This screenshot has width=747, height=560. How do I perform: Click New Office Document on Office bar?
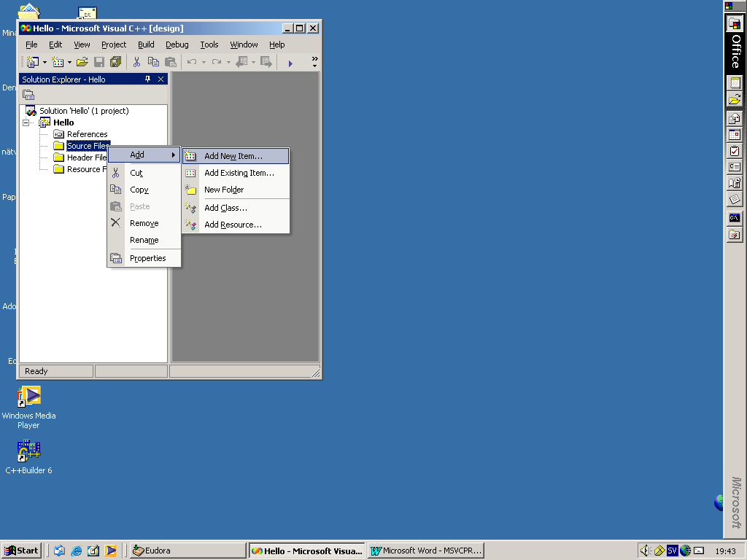(735, 83)
